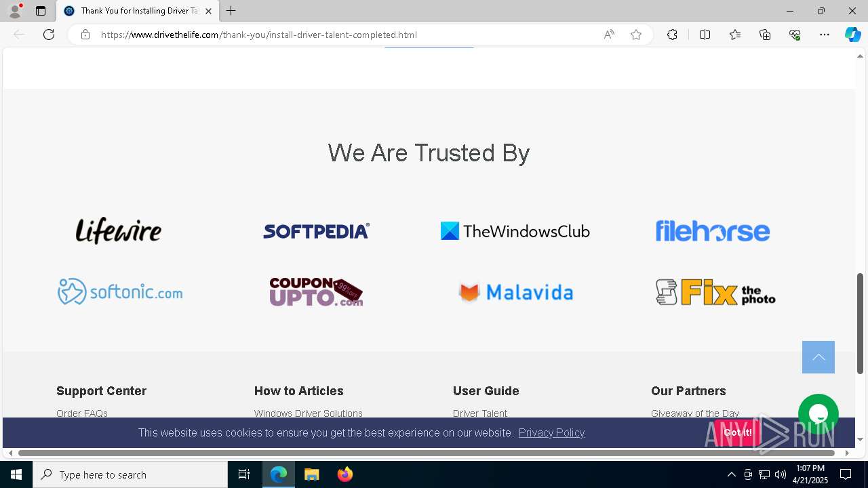868x488 pixels.
Task: Open Driver Talent user guide link
Action: coord(480,413)
